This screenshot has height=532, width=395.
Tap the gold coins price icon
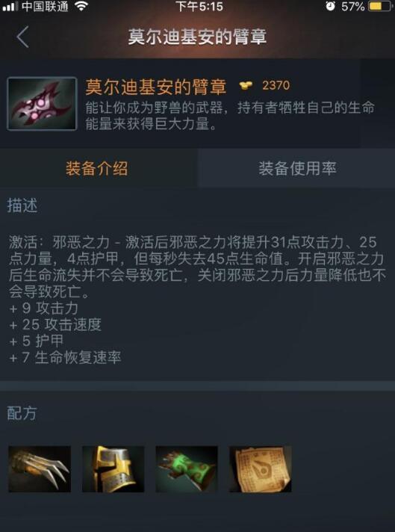tap(246, 85)
